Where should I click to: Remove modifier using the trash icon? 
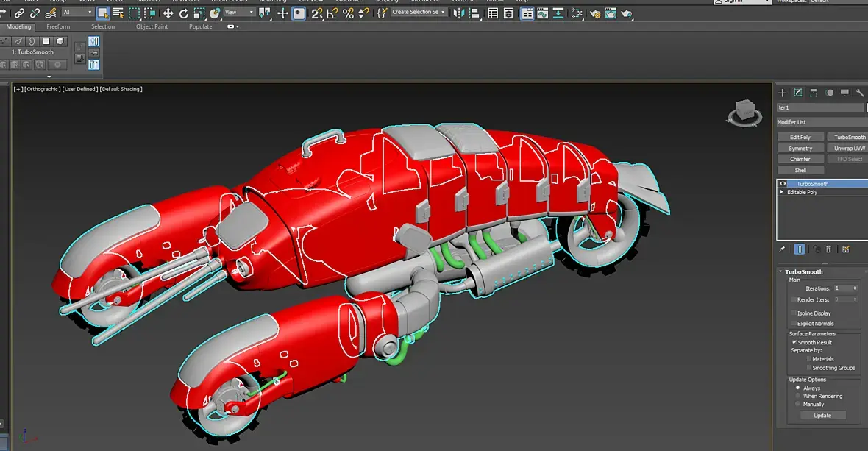point(828,249)
